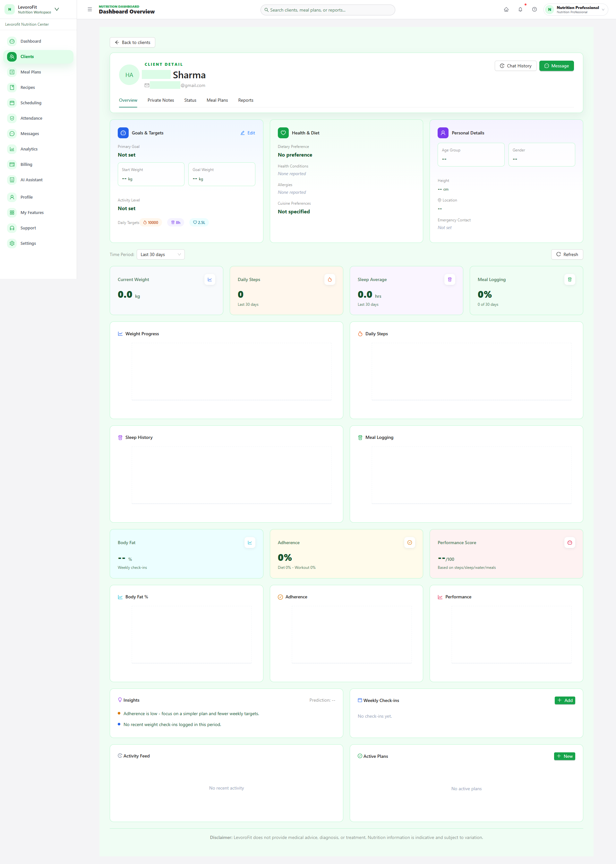Screen dimensions: 616x864
Task: Click the Meal Logging card icon
Action: point(570,279)
